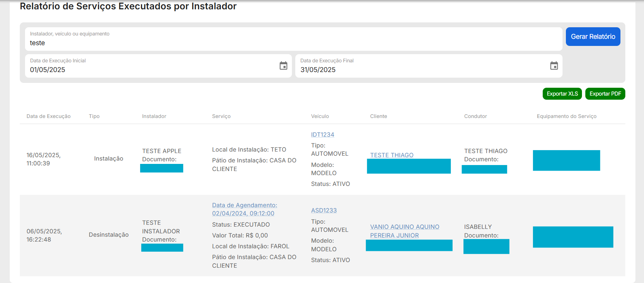Viewport: 644px width, 283px height.
Task: Open the Data de Agendamento 02/04/2024 link
Action: tap(244, 209)
